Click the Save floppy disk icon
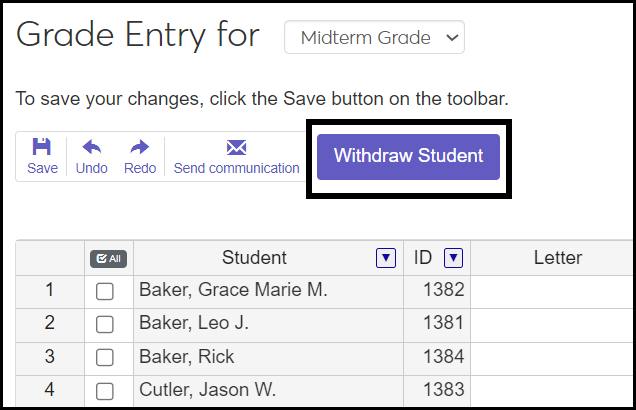 42,147
